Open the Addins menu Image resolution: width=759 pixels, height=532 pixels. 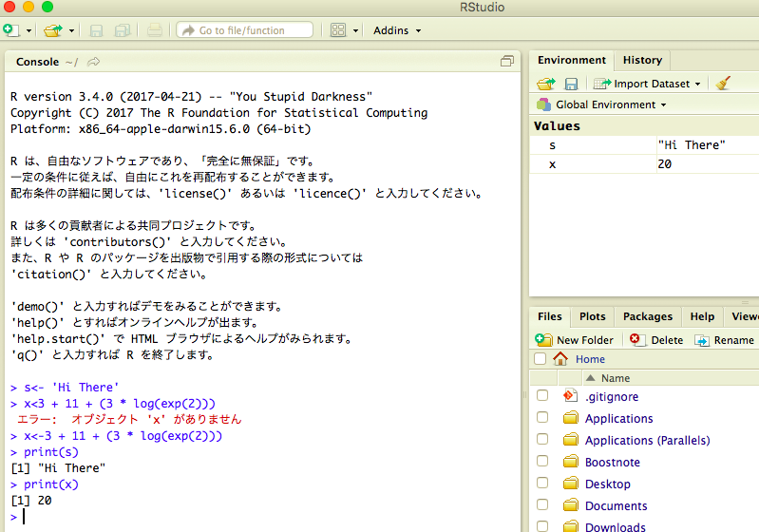397,30
